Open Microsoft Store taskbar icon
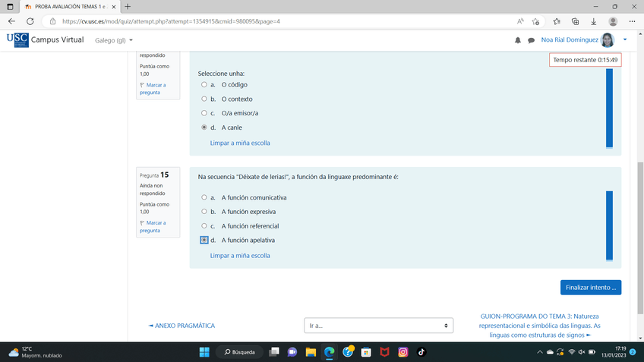 coord(366,352)
